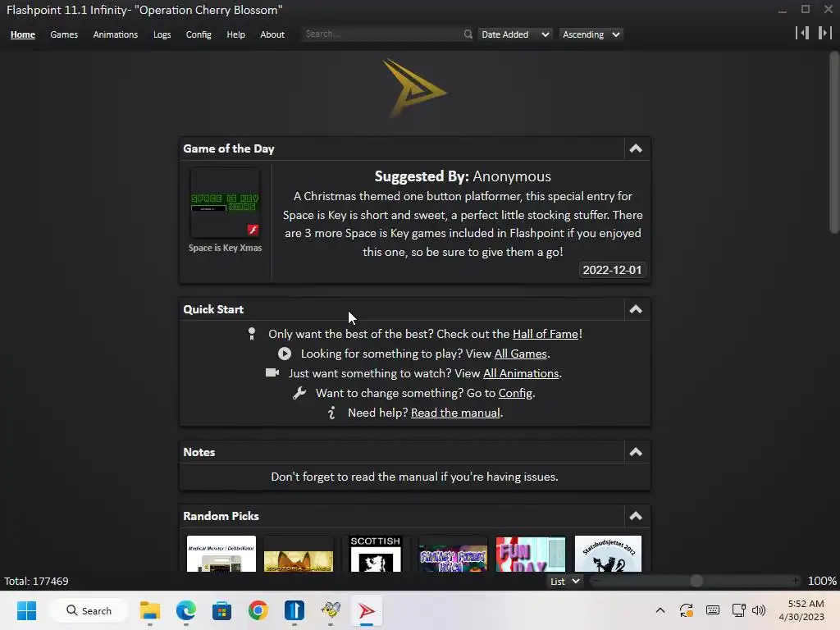840x630 pixels.
Task: Click the 2022-12-01 date button
Action: pos(612,270)
